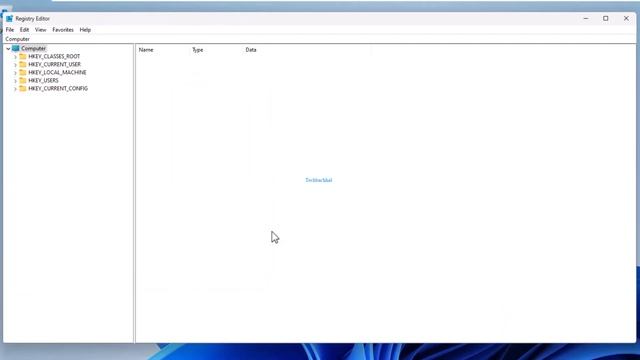Click the Registry Editor title bar icon
The image size is (640, 360).
click(9, 18)
